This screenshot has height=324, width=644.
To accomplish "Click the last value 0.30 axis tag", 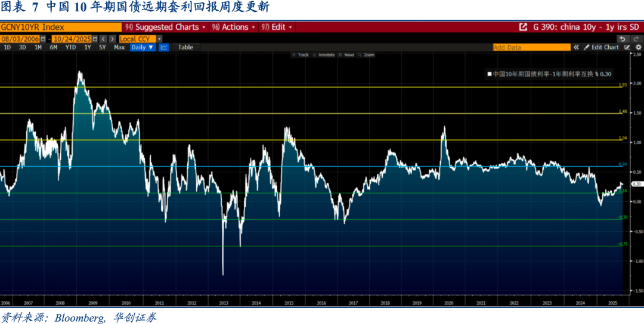I will point(637,183).
